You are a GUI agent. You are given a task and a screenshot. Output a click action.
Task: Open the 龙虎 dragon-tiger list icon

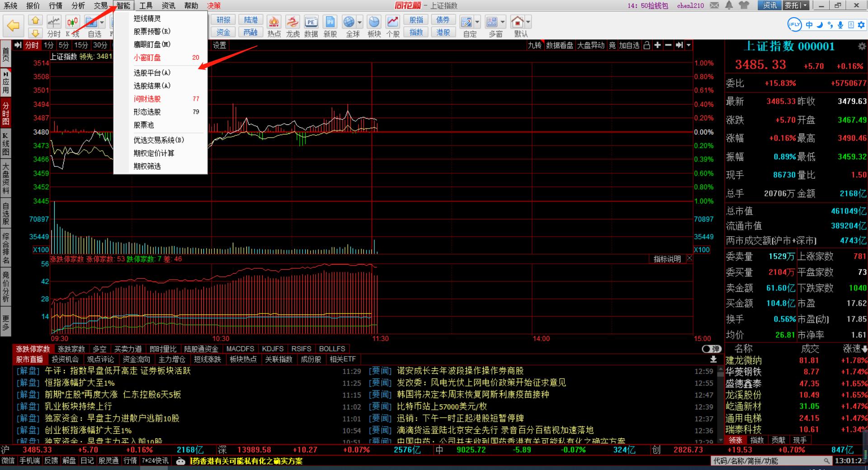tap(292, 22)
